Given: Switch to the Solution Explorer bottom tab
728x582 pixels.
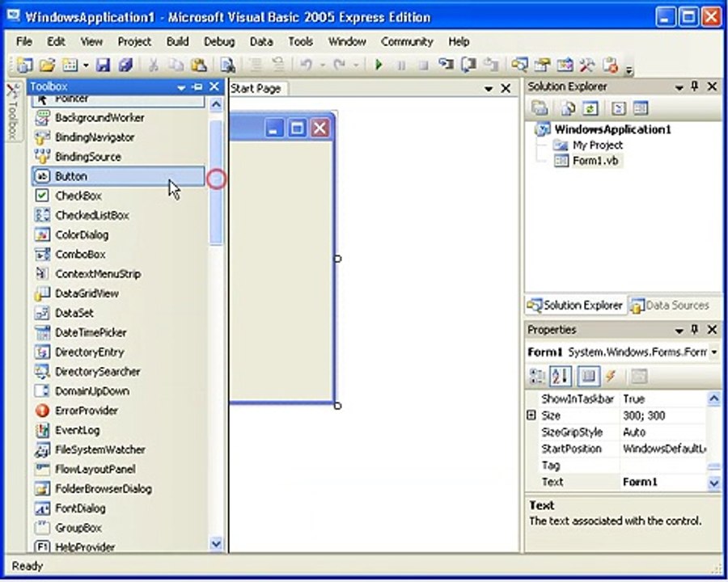Looking at the screenshot, I should click(576, 306).
